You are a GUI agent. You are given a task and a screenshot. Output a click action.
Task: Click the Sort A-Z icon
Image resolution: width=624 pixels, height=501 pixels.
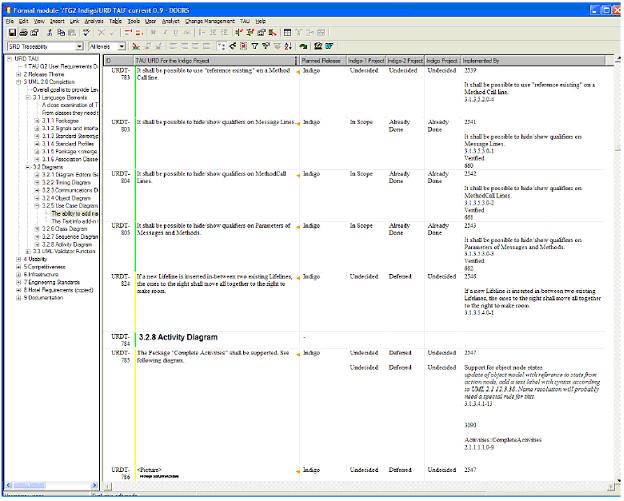(288, 47)
